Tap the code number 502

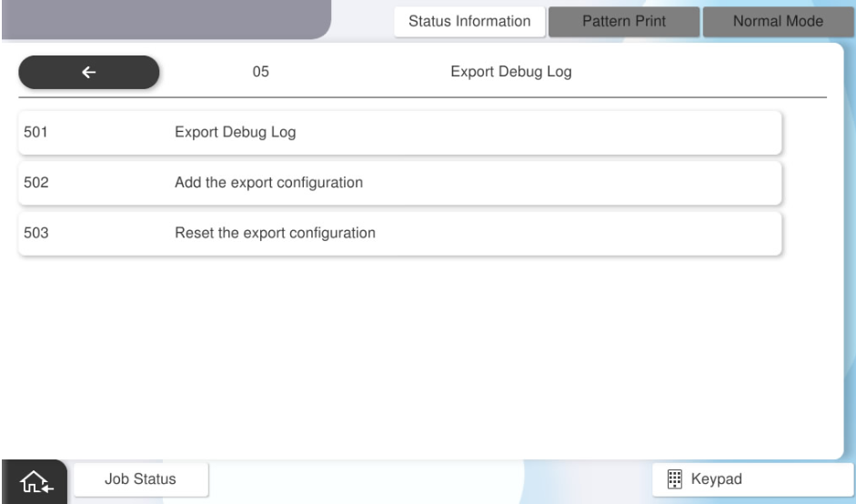coord(36,183)
